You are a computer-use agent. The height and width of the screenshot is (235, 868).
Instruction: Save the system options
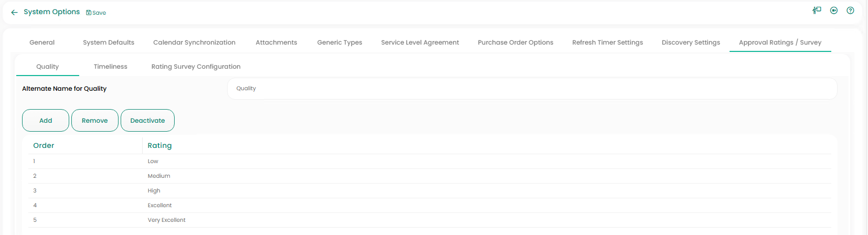click(96, 13)
